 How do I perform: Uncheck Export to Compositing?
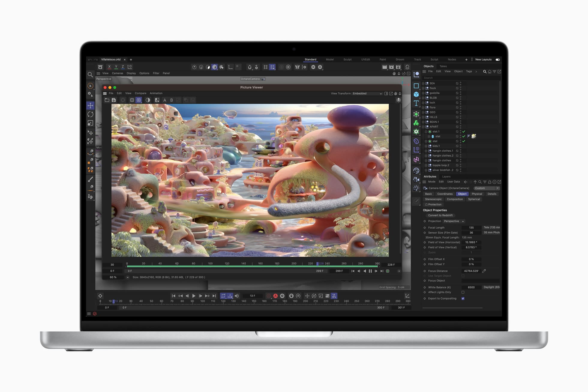point(463,298)
